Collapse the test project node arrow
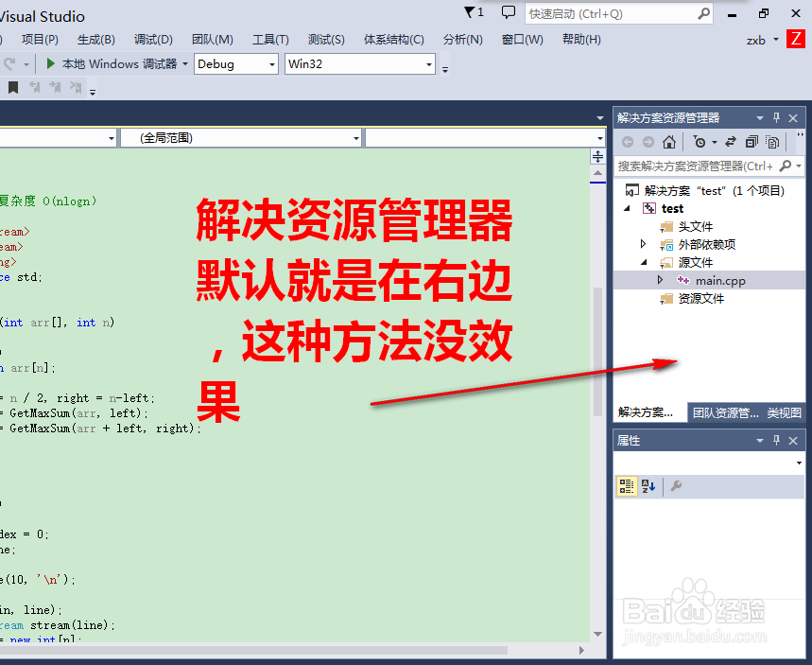Screen dimensions: 812x665 (627, 208)
